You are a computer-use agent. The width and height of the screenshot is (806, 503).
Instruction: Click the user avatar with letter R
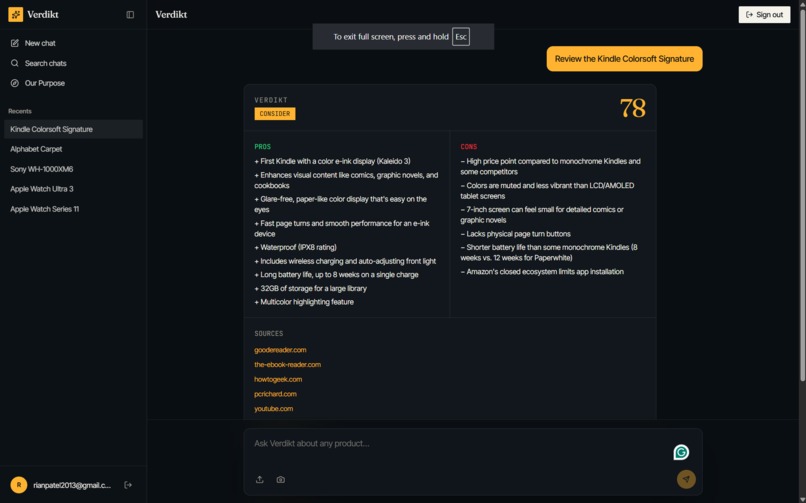[x=19, y=485]
